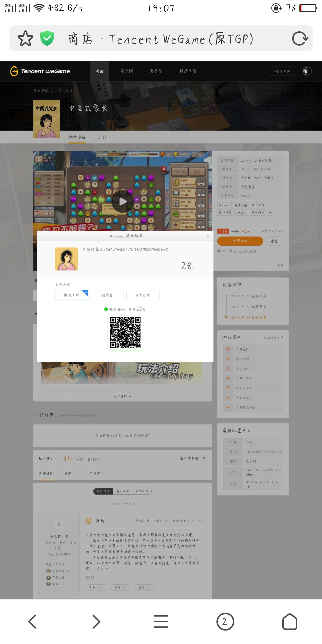Screen dimensions: 322x644
Task: Click the 中国式家长 cover thumbnail
Action: pyautogui.click(x=47, y=119)
